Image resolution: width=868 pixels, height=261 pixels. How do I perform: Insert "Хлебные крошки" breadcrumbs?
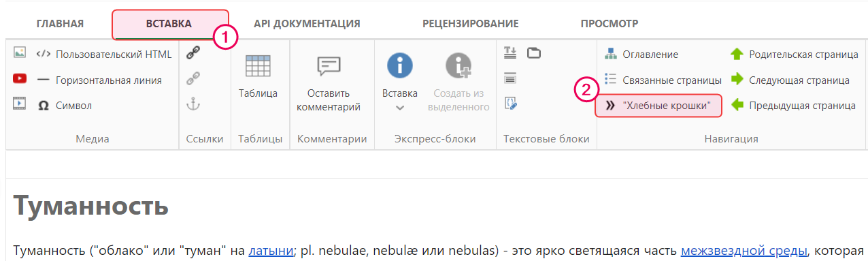[x=658, y=106]
